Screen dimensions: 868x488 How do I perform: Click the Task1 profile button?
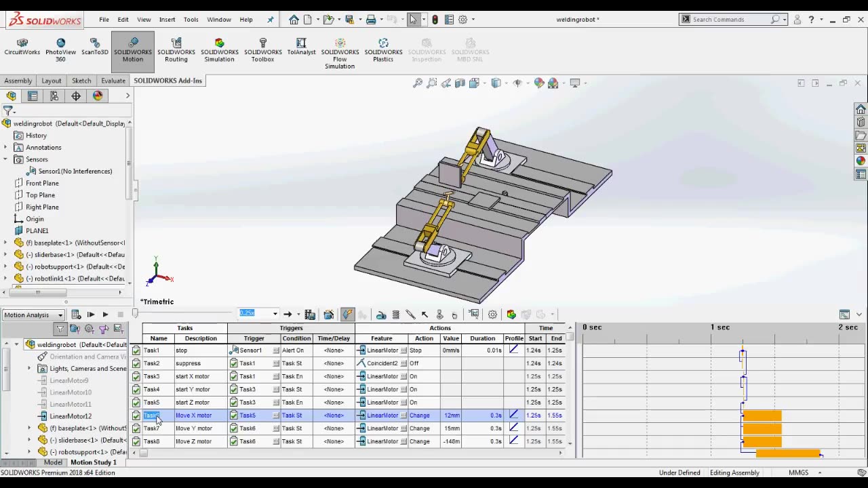pyautogui.click(x=514, y=350)
